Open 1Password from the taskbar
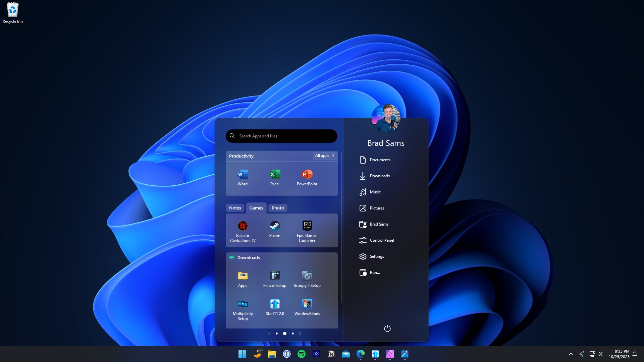Screen dimensions: 644x362 tap(287, 354)
